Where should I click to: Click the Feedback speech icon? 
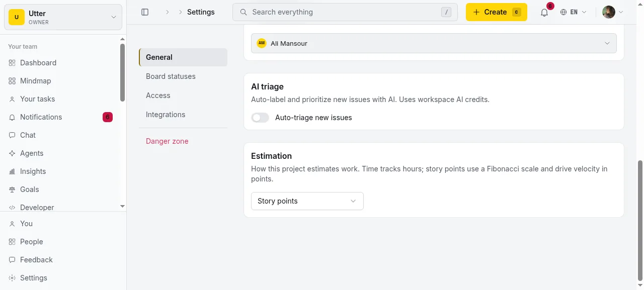pyautogui.click(x=12, y=260)
